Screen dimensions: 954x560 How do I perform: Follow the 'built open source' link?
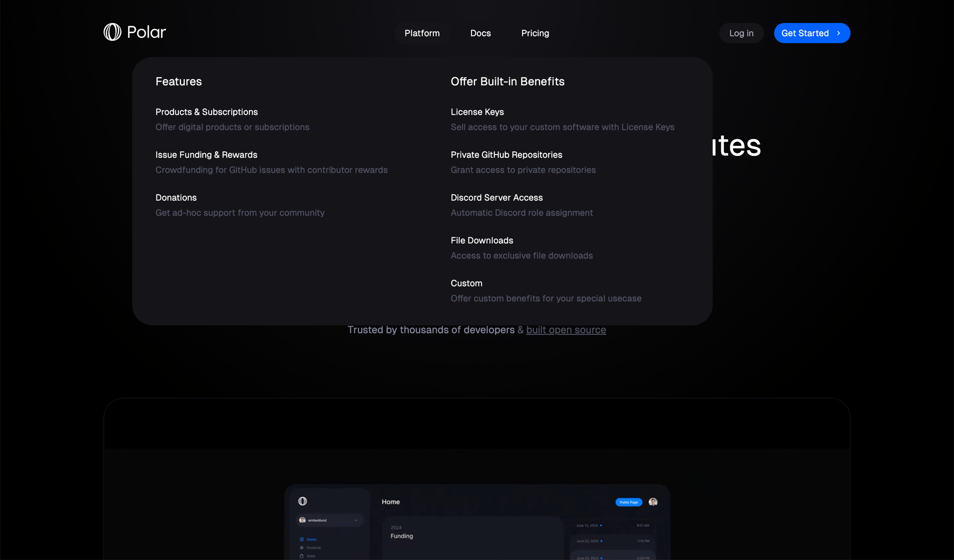566,330
